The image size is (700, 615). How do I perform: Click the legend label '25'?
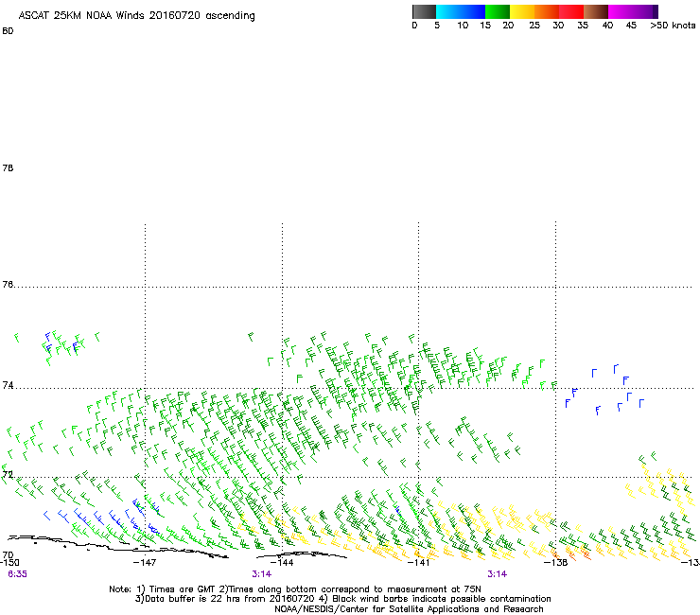click(534, 26)
